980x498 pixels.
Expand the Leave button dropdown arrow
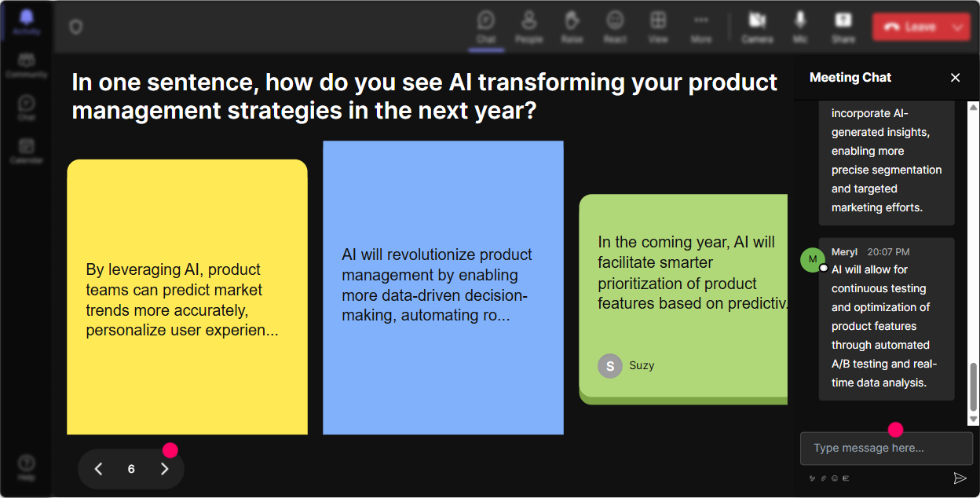(x=958, y=27)
